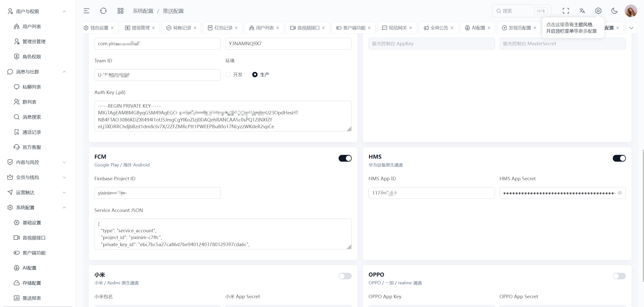Select the 开发 environment radio option

pos(228,75)
